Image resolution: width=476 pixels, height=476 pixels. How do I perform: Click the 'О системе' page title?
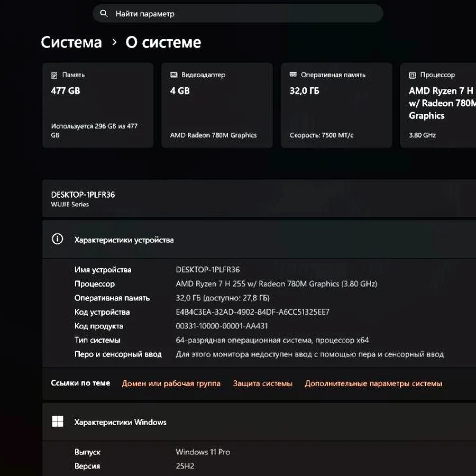click(163, 42)
